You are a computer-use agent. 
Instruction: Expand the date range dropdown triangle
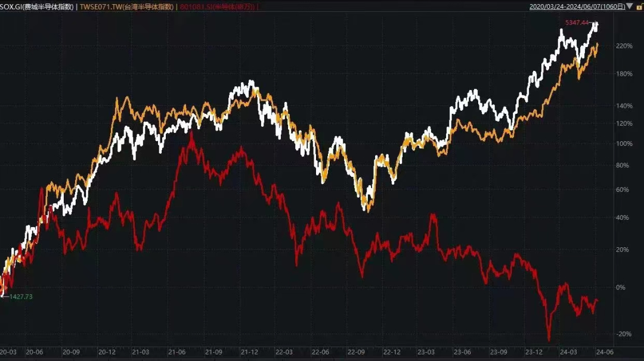pyautogui.click(x=629, y=7)
